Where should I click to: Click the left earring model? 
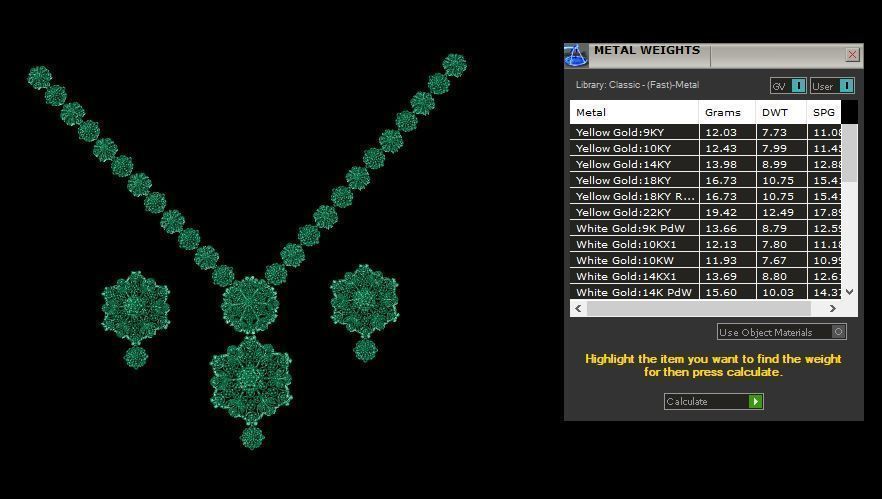pyautogui.click(x=136, y=319)
